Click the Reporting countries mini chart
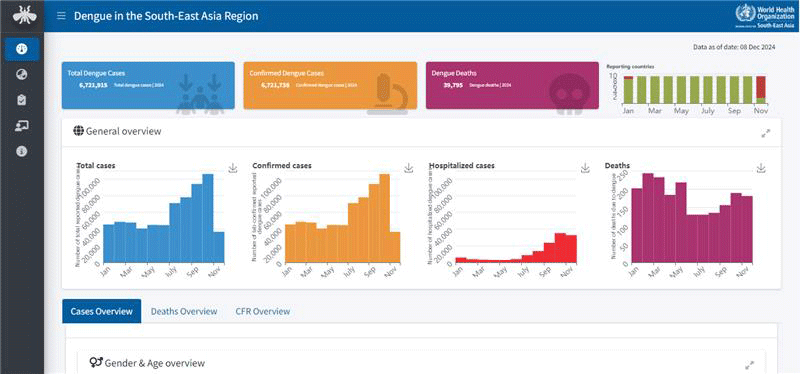Viewport: 800px width, 374px height. coord(688,90)
